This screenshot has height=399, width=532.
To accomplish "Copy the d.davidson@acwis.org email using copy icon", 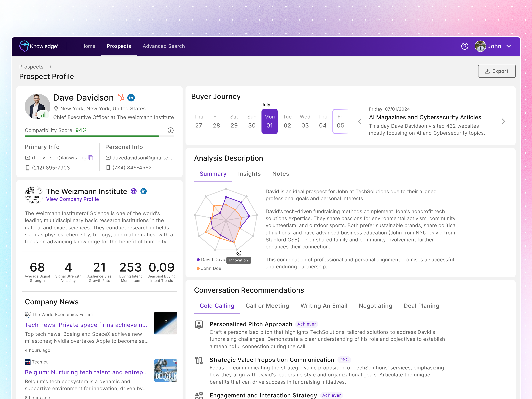I will tap(91, 158).
